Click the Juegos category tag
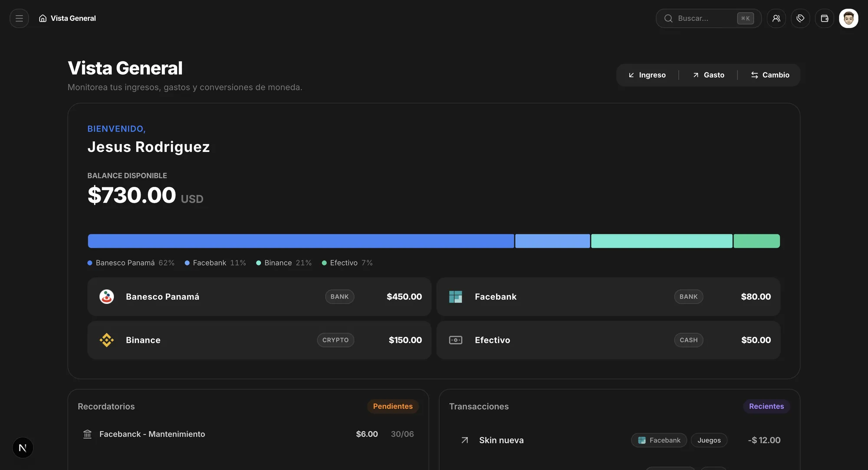Image resolution: width=868 pixels, height=470 pixels. click(709, 440)
